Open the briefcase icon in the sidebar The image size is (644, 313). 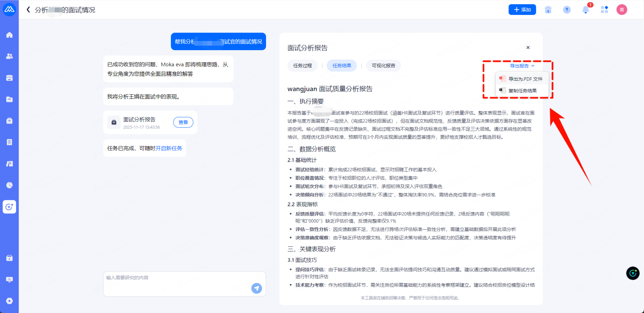point(10,121)
